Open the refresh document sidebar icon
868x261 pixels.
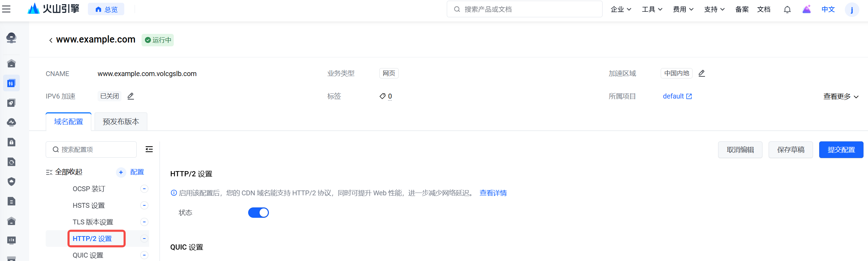[11, 162]
